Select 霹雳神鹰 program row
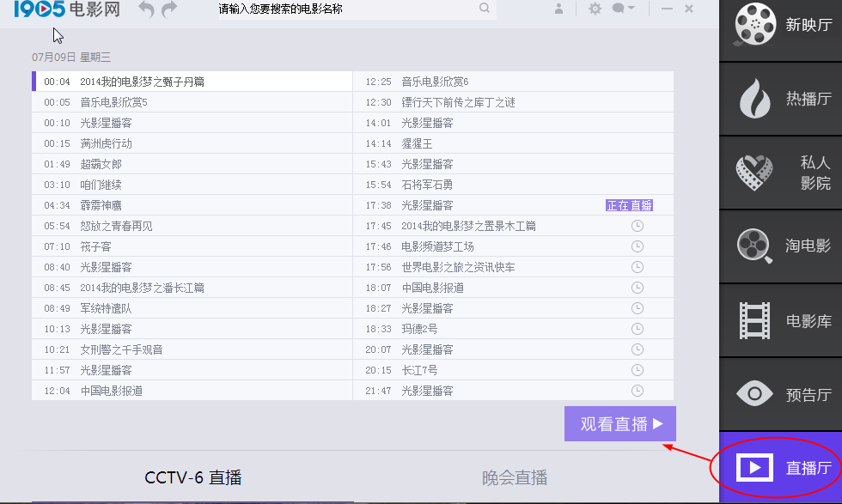Screen dimensions: 842x504 (x=192, y=205)
